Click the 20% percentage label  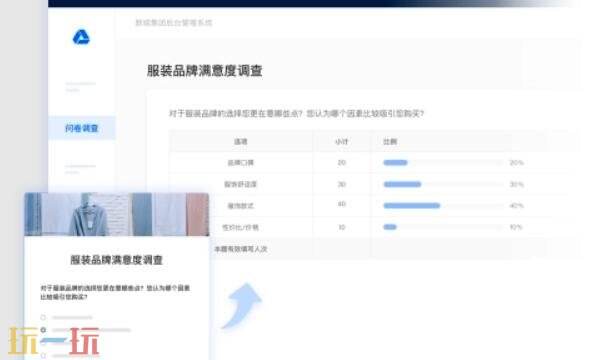point(517,163)
